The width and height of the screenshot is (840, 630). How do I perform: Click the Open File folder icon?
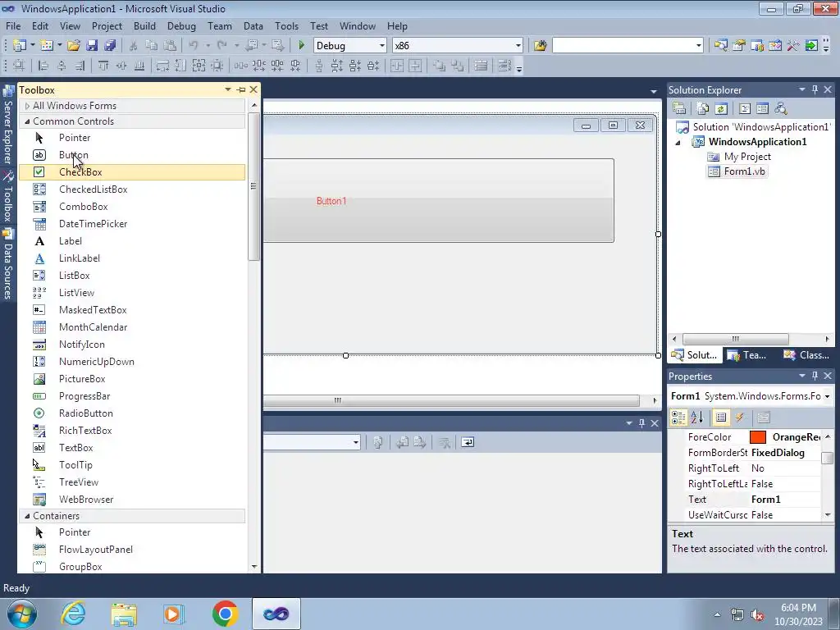click(x=74, y=46)
